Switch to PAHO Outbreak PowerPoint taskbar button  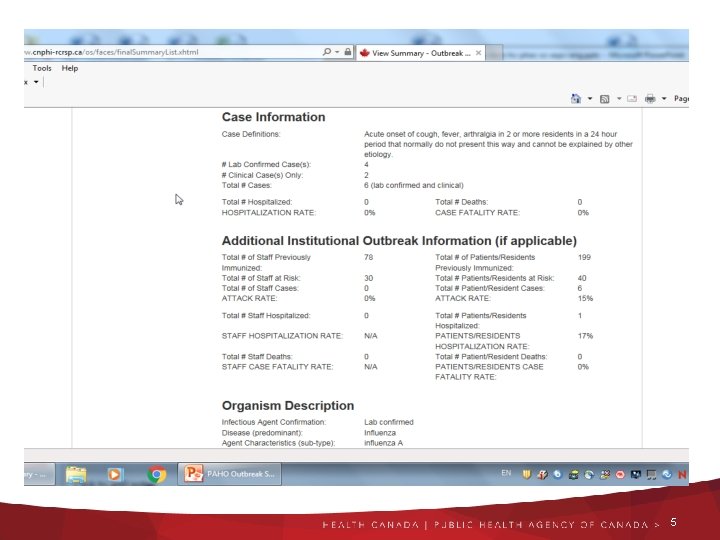230,474
